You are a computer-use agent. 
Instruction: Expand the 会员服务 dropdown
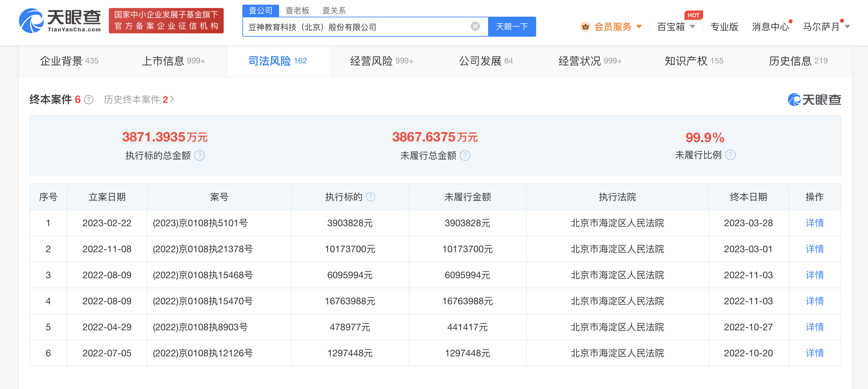click(639, 27)
